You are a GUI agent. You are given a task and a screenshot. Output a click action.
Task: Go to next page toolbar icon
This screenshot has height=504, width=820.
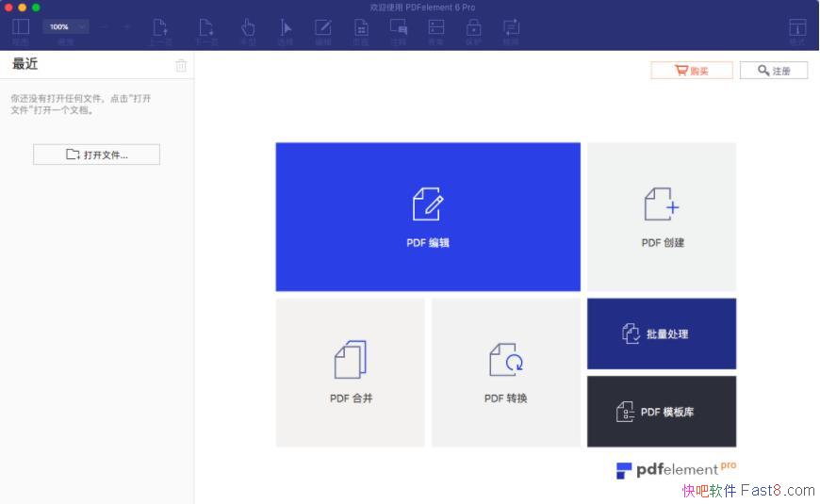tap(206, 27)
